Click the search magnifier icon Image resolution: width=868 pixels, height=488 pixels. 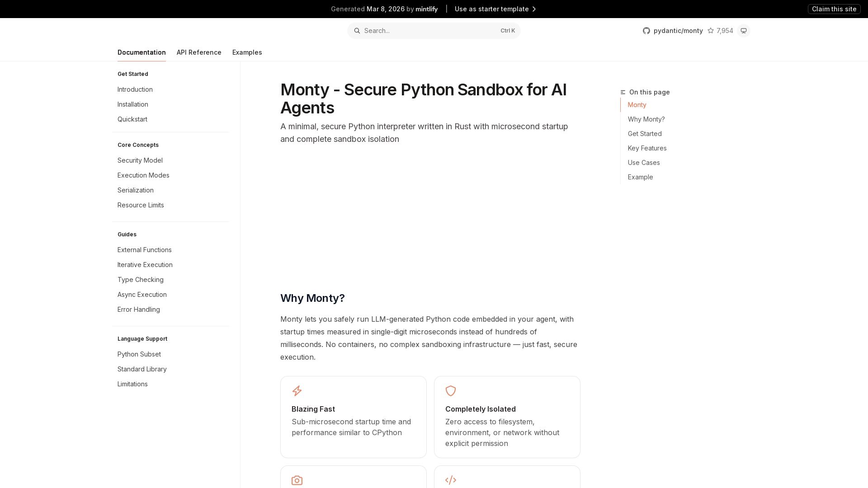click(x=357, y=31)
